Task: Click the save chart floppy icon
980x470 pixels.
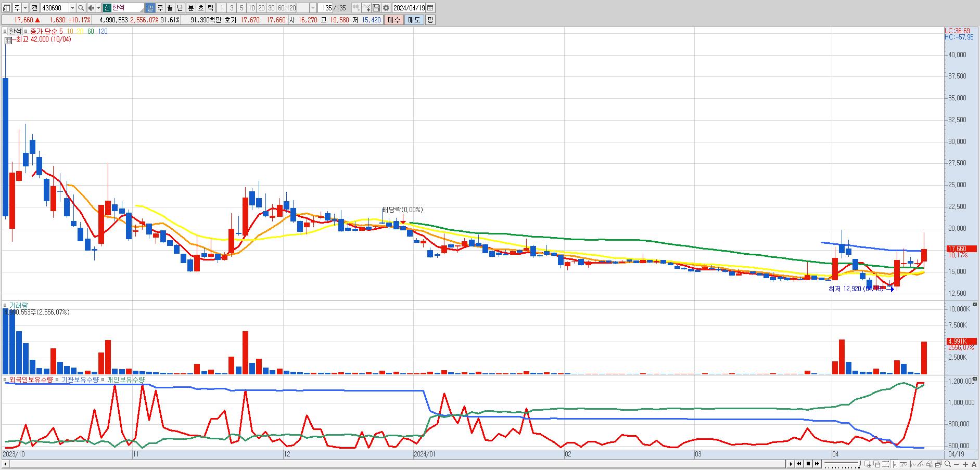Action: 376,8
